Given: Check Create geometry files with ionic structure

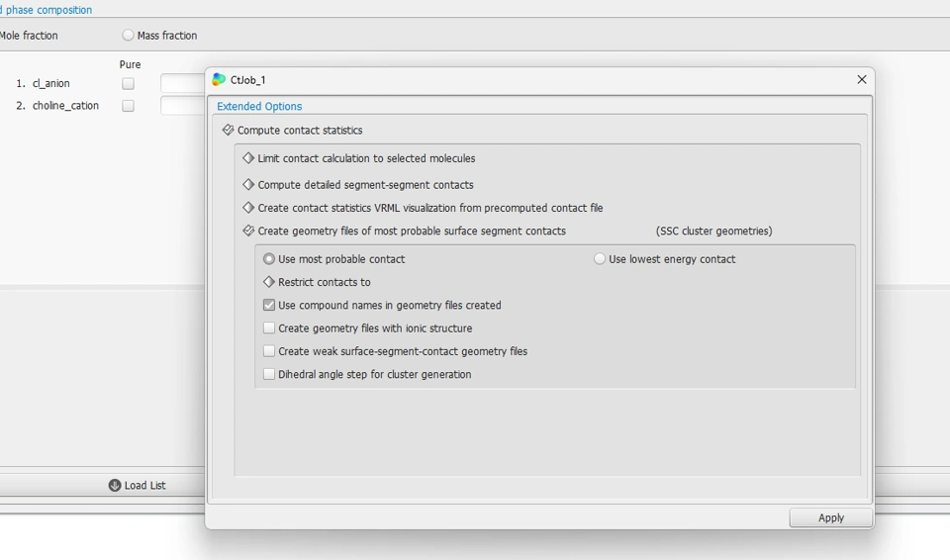Looking at the screenshot, I should pos(269,328).
